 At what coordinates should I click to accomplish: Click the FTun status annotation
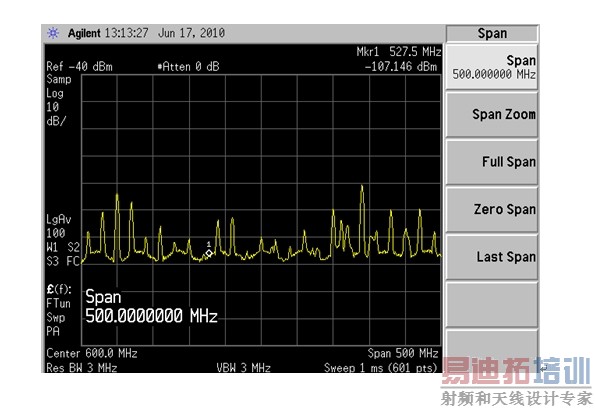click(x=58, y=303)
